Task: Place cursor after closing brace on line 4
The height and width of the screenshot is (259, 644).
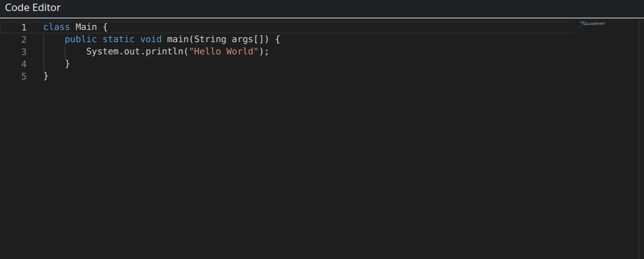Action: point(70,64)
